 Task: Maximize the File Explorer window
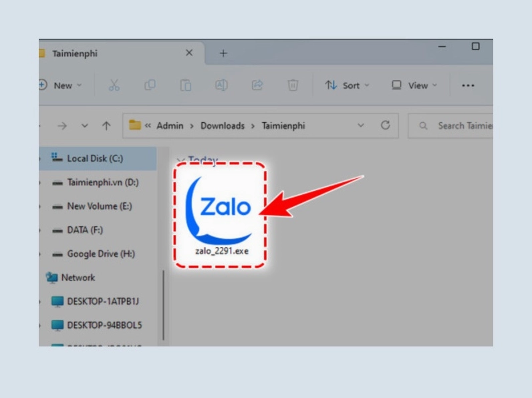pyautogui.click(x=475, y=46)
